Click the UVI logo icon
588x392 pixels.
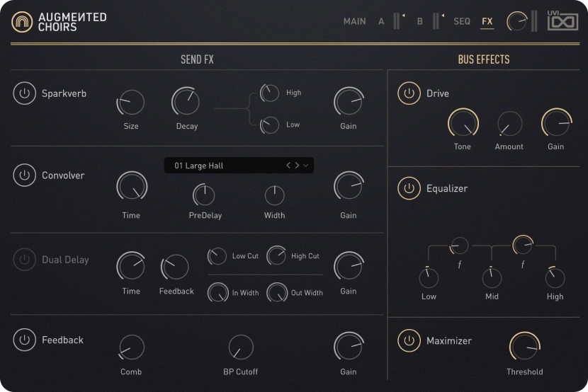tap(562, 21)
